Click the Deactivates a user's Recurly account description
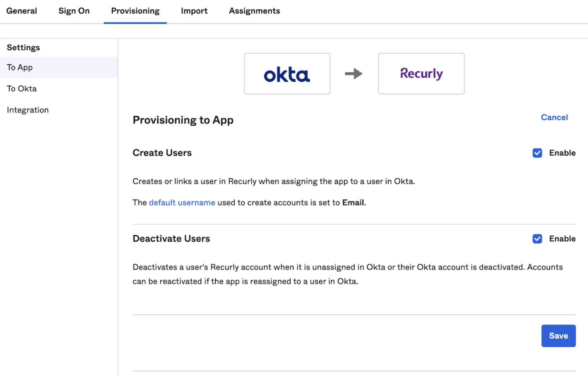Image resolution: width=588 pixels, height=376 pixels. [x=348, y=274]
